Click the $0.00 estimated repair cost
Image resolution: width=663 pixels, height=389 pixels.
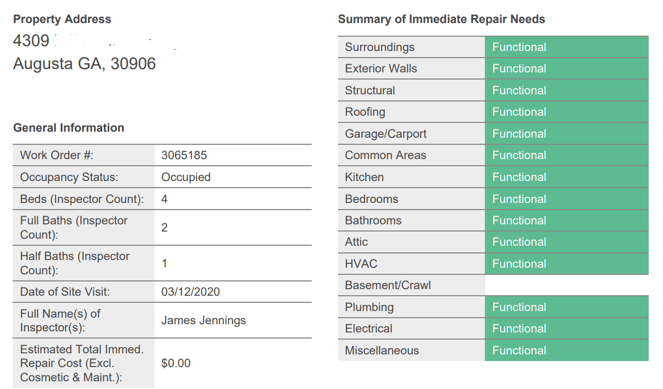[x=176, y=363]
